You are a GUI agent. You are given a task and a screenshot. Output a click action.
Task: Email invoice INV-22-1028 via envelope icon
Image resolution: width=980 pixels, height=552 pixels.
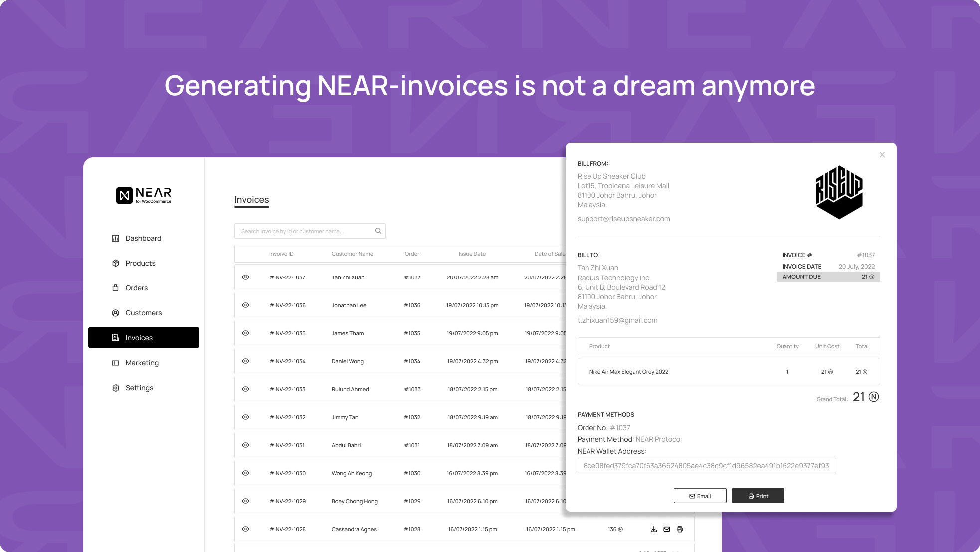coord(667,529)
